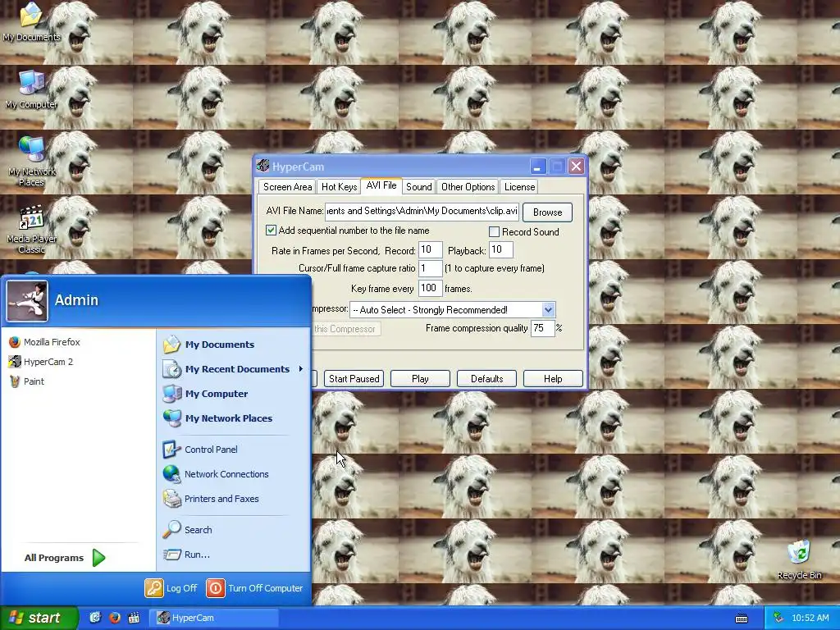Open Paint from Start menu

point(27,381)
